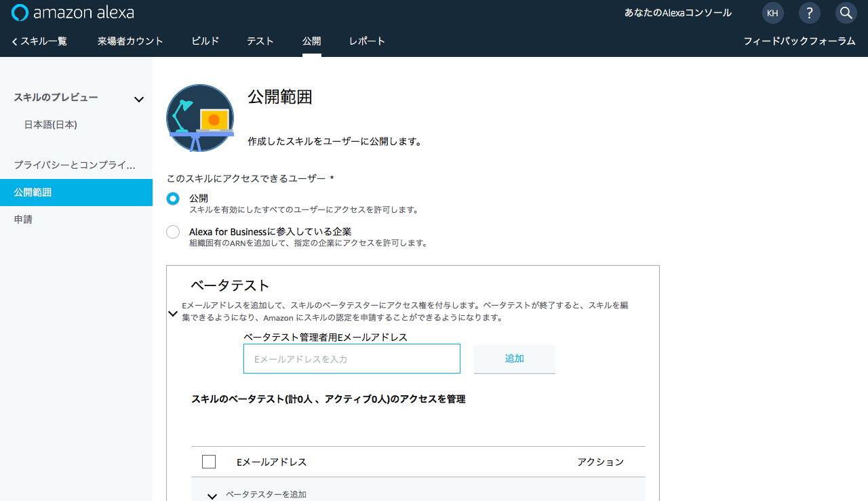Screen dimensions: 868x501
Task: Click ベータテスト管理者用Eメールアドレス label
Action: [325, 337]
